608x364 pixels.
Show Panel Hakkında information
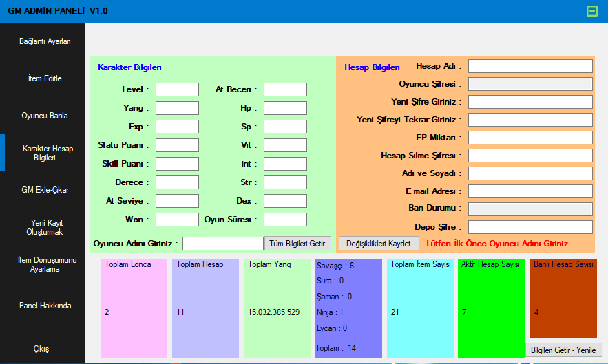click(45, 306)
